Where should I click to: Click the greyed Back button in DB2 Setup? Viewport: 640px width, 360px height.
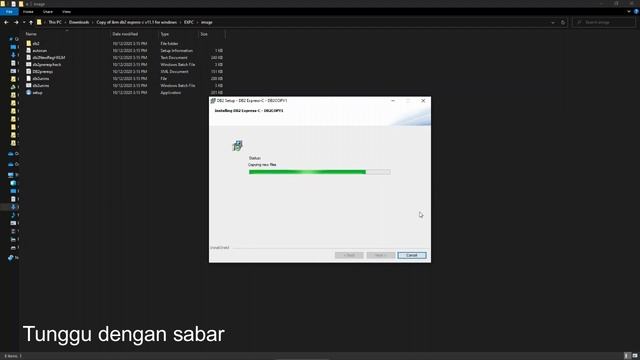coord(349,255)
